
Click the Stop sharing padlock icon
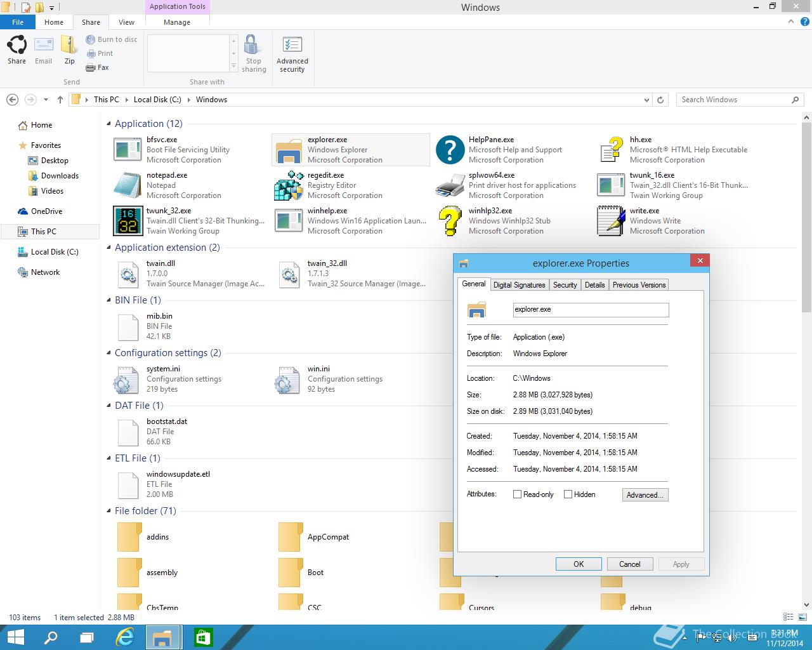(251, 46)
